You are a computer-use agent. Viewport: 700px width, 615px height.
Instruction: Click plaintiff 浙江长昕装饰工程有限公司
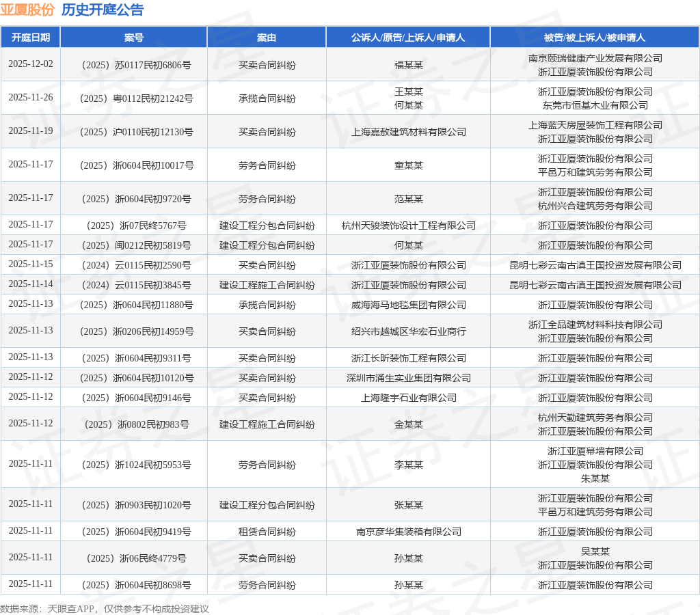coord(408,358)
